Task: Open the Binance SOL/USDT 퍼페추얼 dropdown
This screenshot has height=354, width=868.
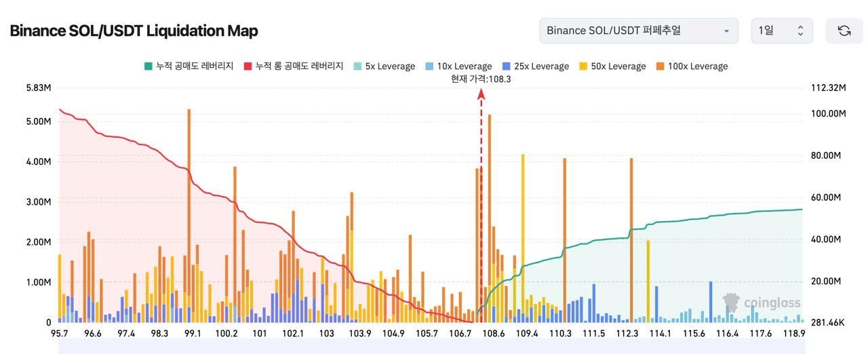Action: [x=638, y=31]
